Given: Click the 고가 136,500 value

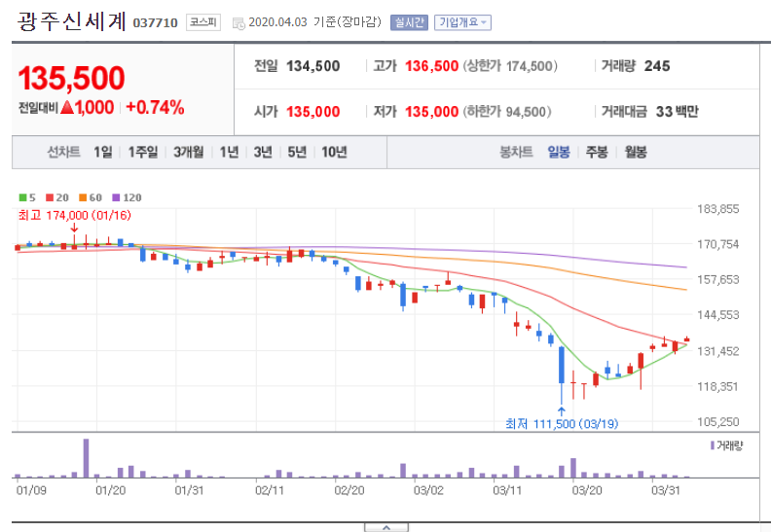Looking at the screenshot, I should (x=431, y=66).
